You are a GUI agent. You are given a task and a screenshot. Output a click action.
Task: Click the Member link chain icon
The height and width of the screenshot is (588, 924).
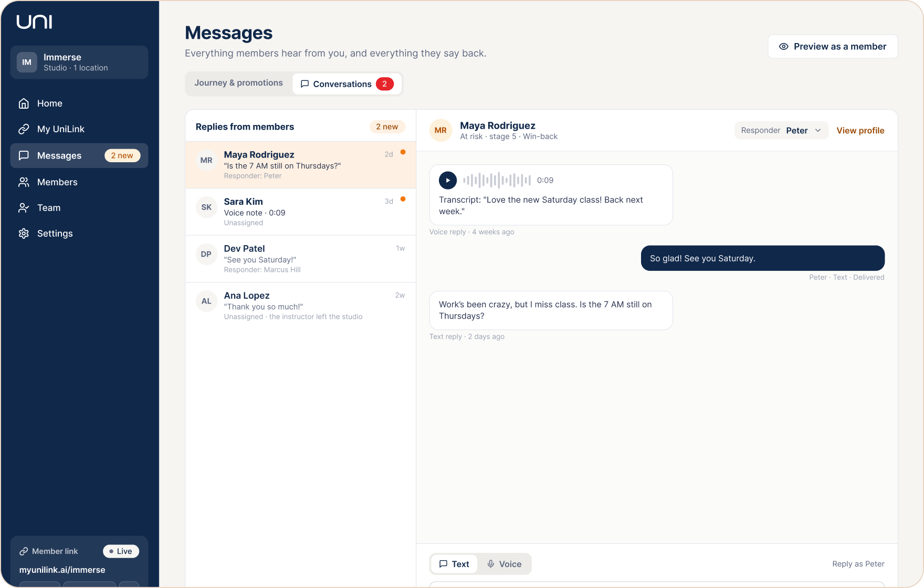(24, 551)
